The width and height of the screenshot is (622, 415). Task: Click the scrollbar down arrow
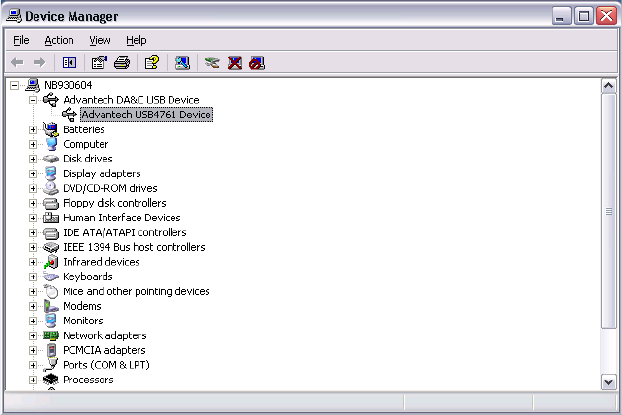(x=608, y=382)
